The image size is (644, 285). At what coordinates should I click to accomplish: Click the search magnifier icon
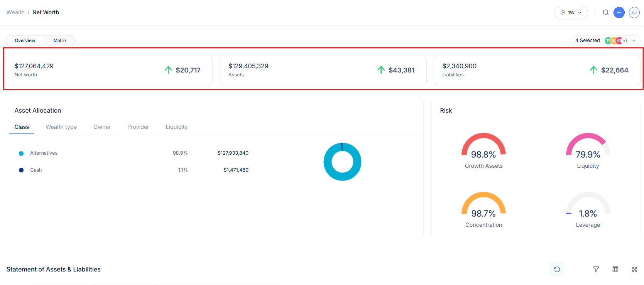click(x=606, y=12)
